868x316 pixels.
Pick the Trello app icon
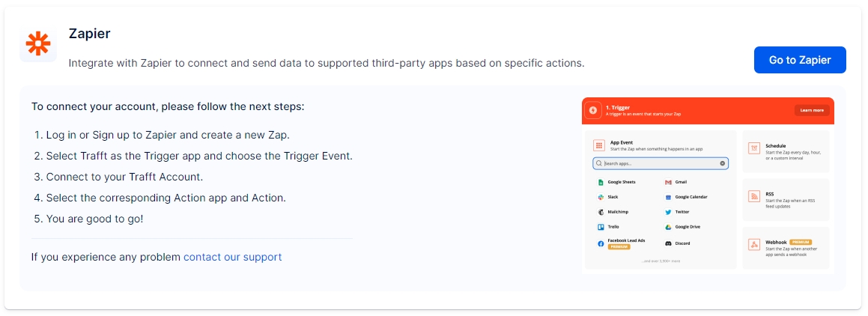point(601,227)
